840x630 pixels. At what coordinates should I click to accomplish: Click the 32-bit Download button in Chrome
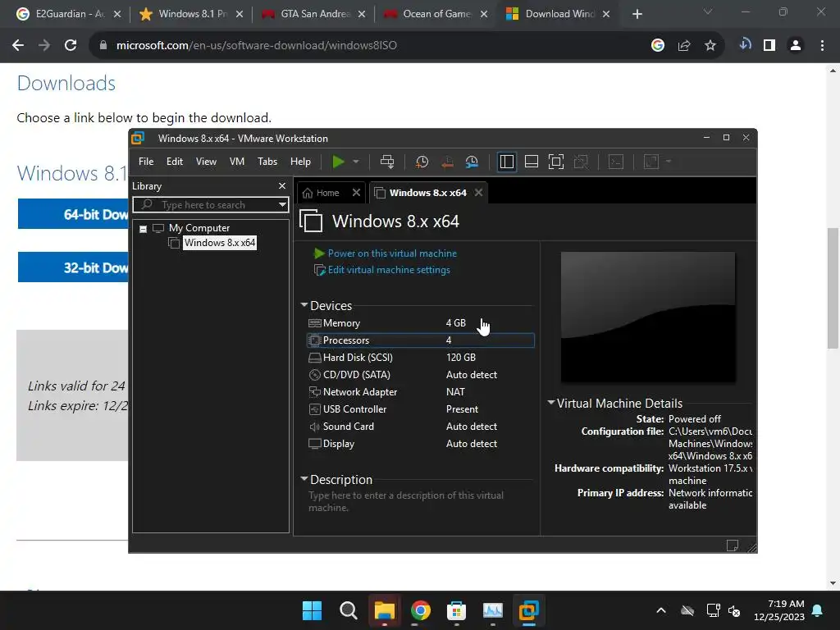point(73,267)
